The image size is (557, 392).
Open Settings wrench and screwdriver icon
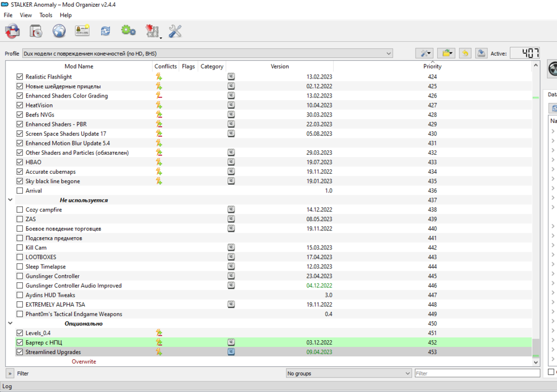click(x=175, y=32)
